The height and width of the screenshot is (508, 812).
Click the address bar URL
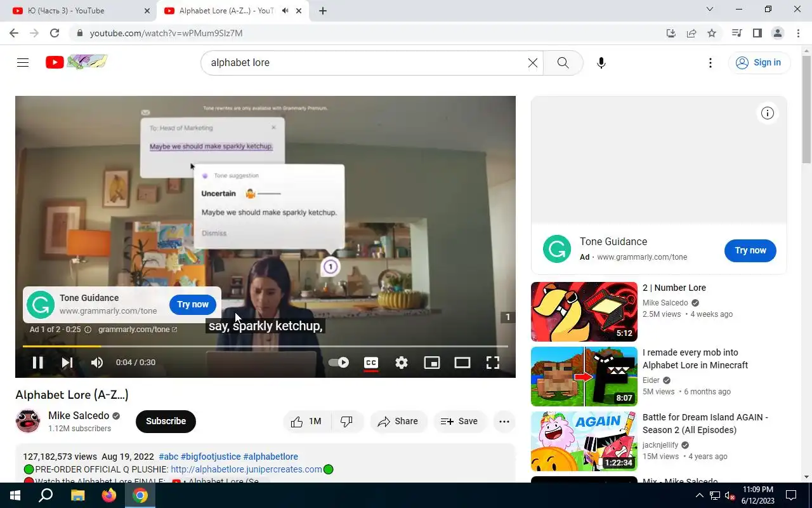point(166,33)
